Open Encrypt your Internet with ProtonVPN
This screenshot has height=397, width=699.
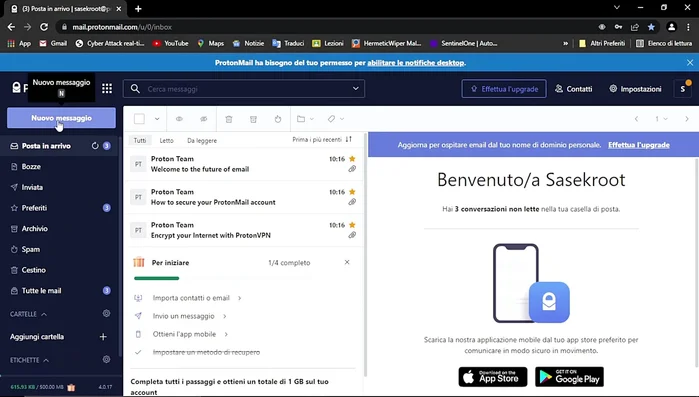pyautogui.click(x=244, y=230)
